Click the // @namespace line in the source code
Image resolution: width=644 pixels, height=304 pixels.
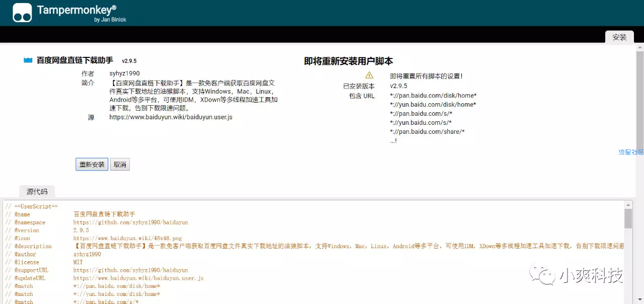97,222
